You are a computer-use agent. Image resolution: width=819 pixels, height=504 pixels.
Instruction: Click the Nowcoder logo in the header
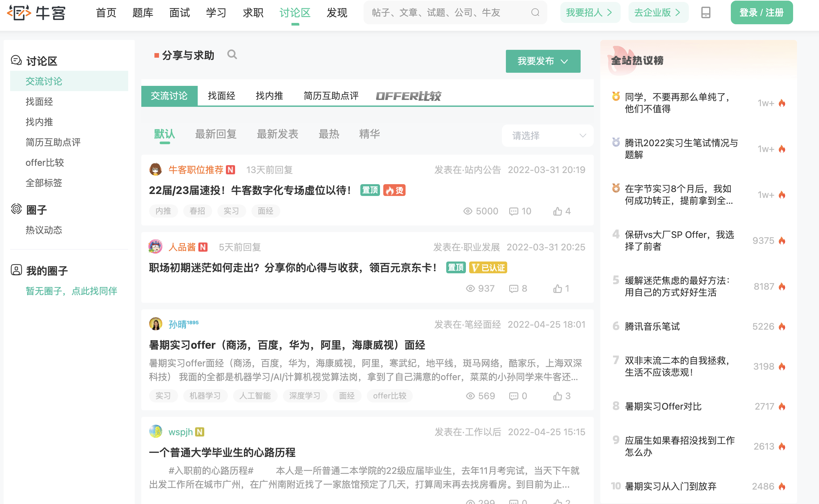(36, 13)
